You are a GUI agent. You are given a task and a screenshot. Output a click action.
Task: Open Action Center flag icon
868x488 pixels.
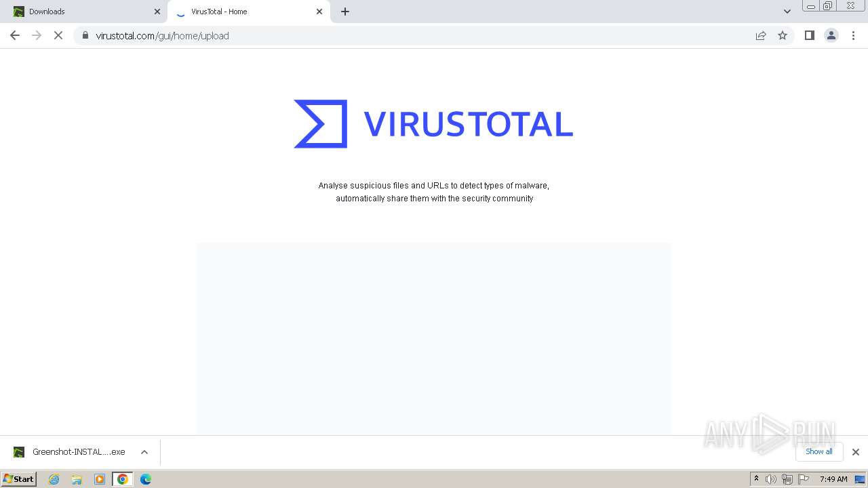click(x=804, y=479)
